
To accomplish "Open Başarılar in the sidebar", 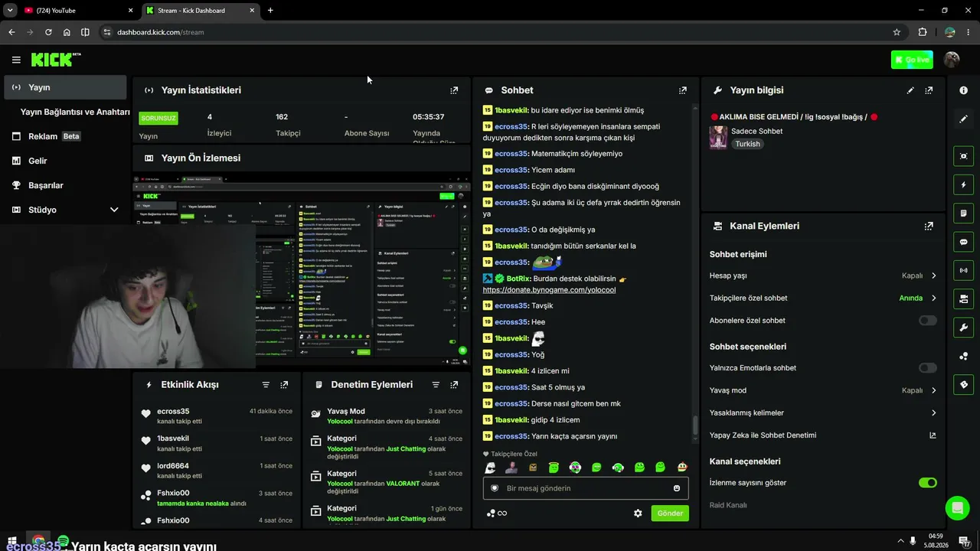I will [65, 185].
